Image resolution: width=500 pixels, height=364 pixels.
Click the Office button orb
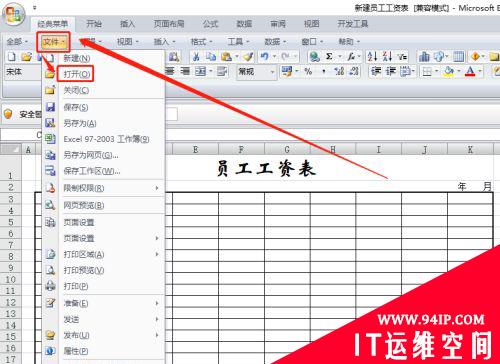point(13,14)
